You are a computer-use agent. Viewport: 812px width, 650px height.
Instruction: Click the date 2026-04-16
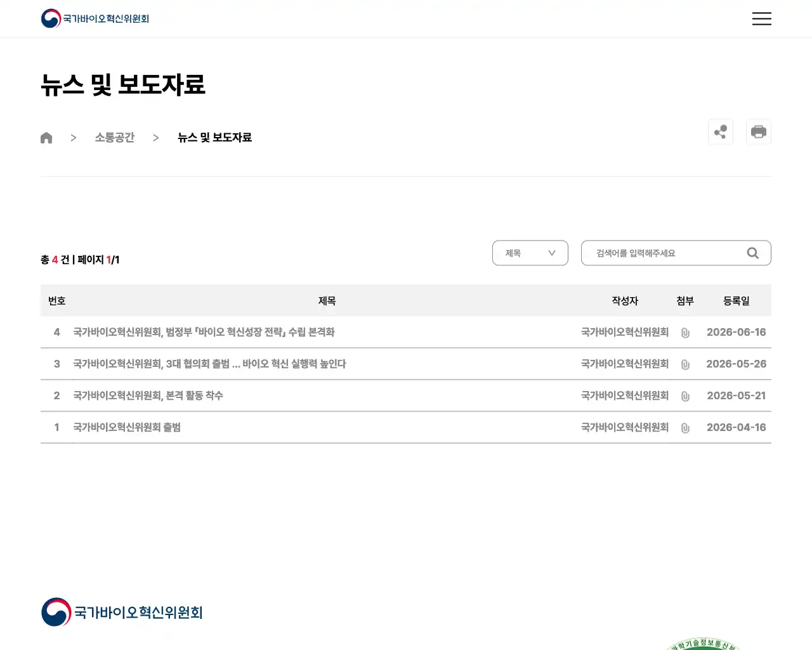(737, 427)
